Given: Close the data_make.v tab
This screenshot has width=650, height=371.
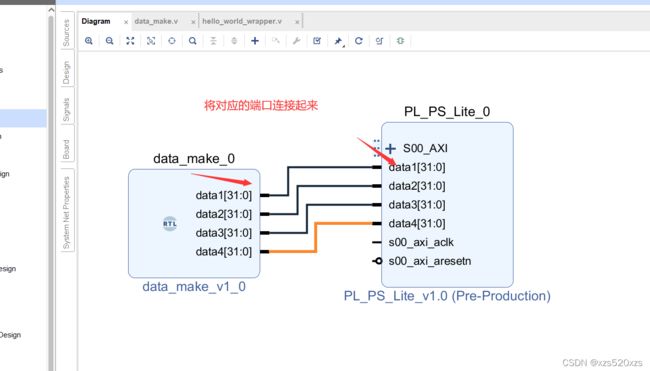Looking at the screenshot, I should tap(193, 22).
